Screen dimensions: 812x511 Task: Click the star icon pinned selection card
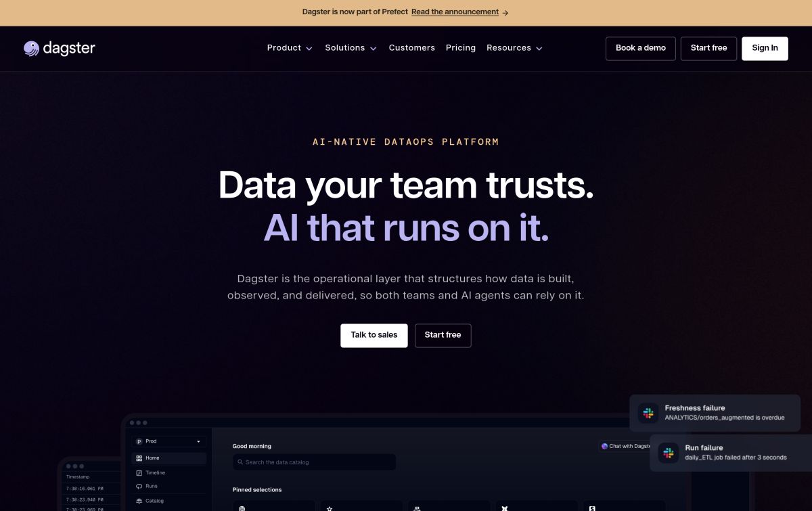(330, 508)
